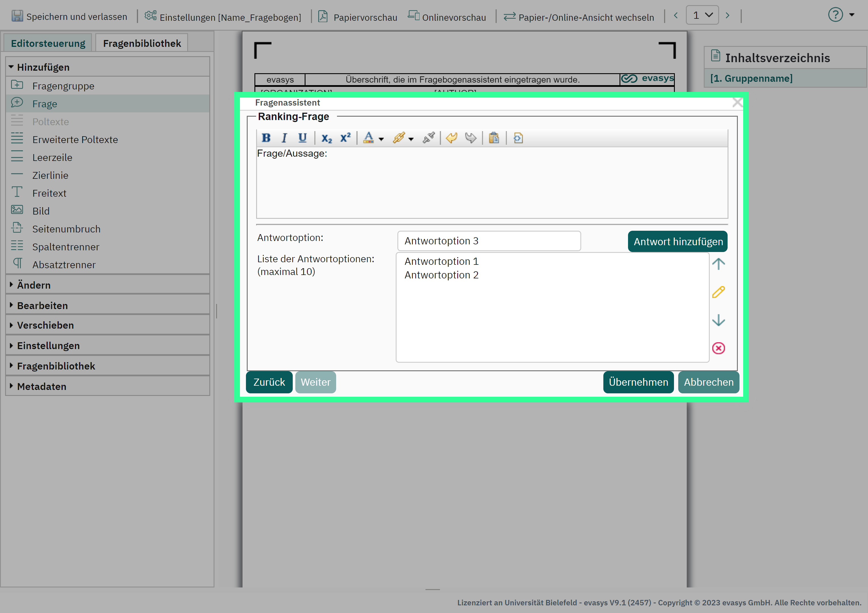868x613 pixels.
Task: Go to the next page arrow
Action: [727, 16]
